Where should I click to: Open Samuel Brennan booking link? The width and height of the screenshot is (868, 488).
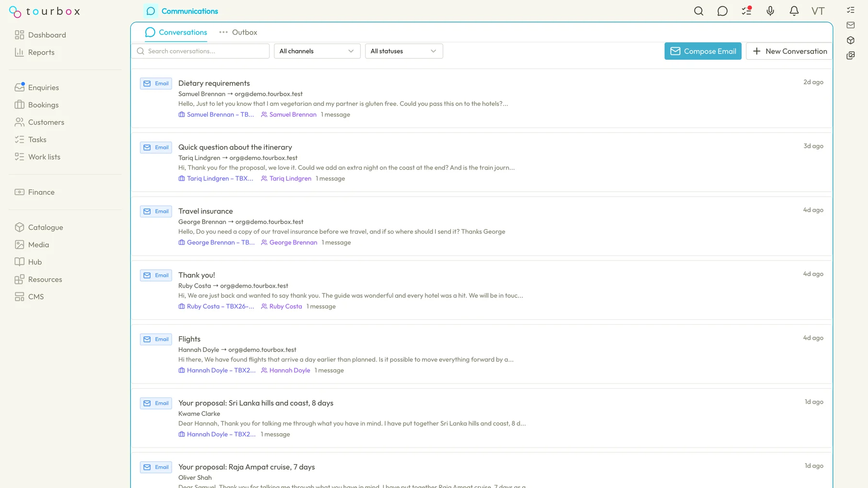tap(216, 114)
